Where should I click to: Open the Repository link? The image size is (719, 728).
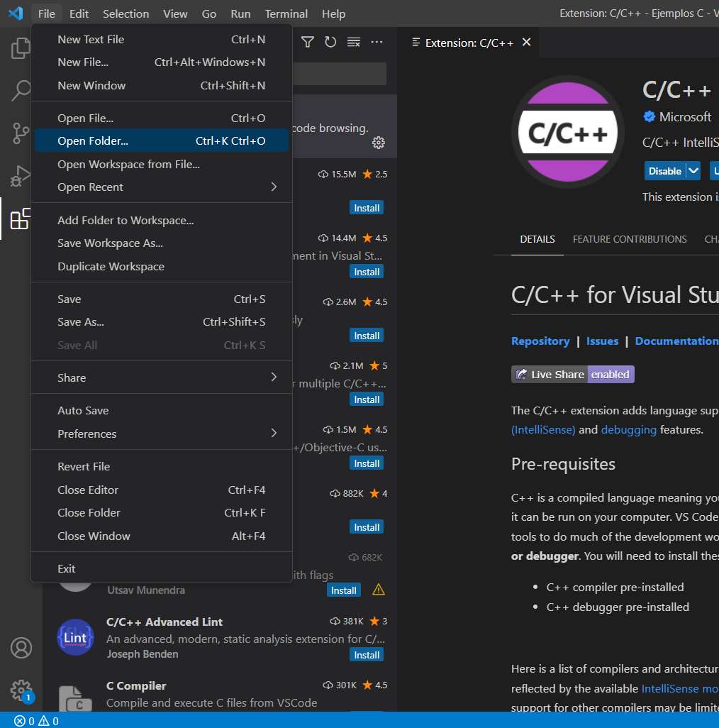[540, 341]
